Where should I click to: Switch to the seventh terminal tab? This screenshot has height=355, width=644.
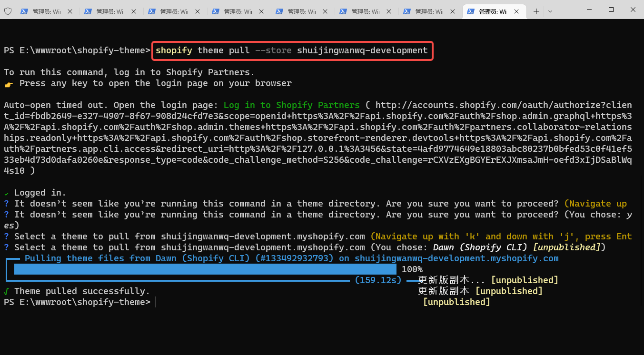point(430,11)
